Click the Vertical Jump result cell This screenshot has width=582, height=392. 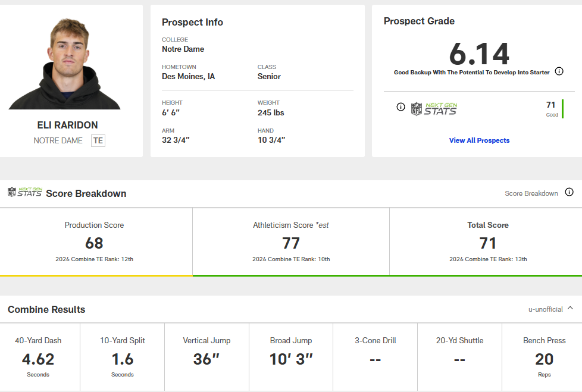coord(206,357)
